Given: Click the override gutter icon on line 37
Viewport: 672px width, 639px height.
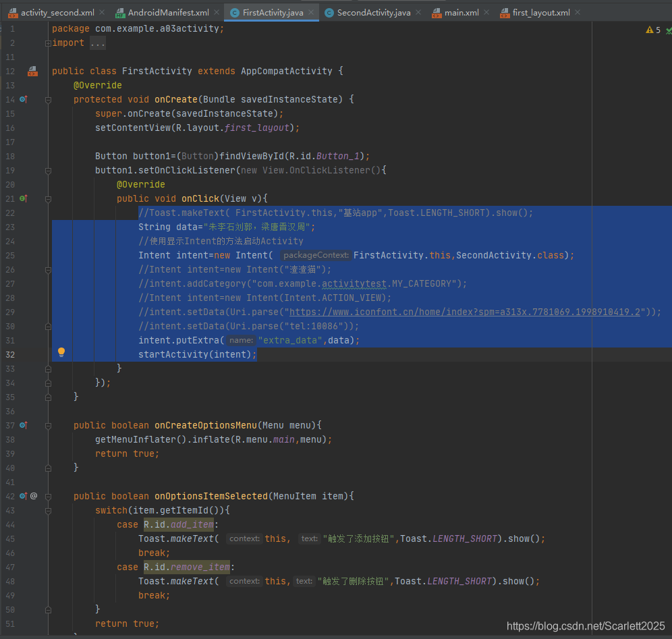Looking at the screenshot, I should click(24, 425).
